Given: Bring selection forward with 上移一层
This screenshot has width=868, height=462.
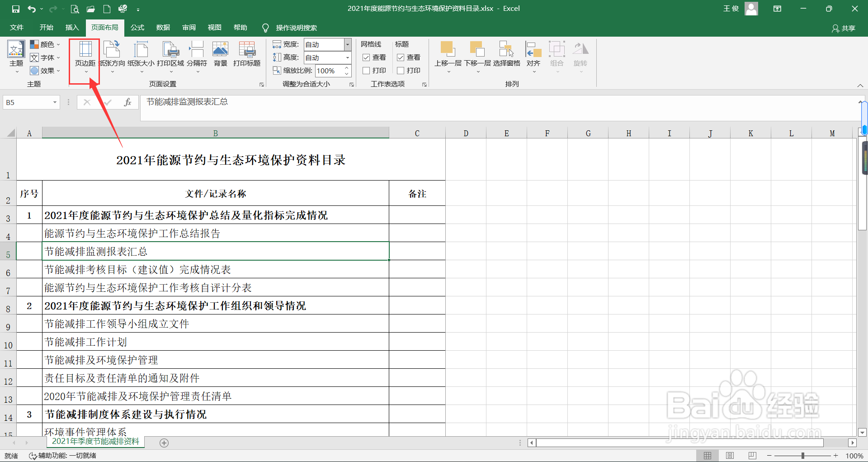Looking at the screenshot, I should click(448, 54).
